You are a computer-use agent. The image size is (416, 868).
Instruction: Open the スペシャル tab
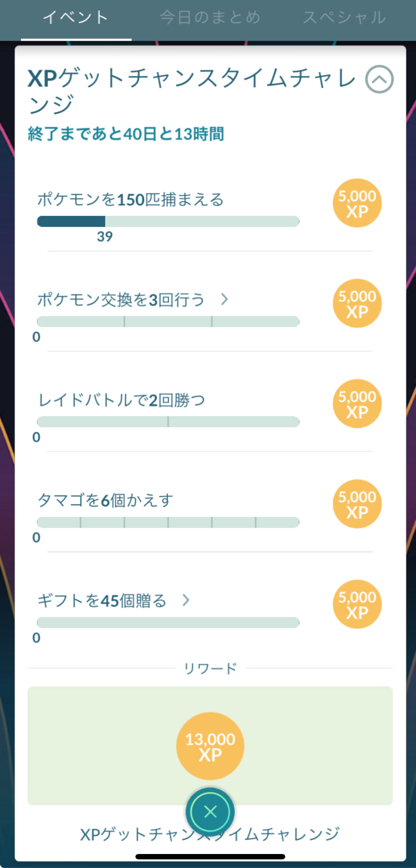point(344,17)
